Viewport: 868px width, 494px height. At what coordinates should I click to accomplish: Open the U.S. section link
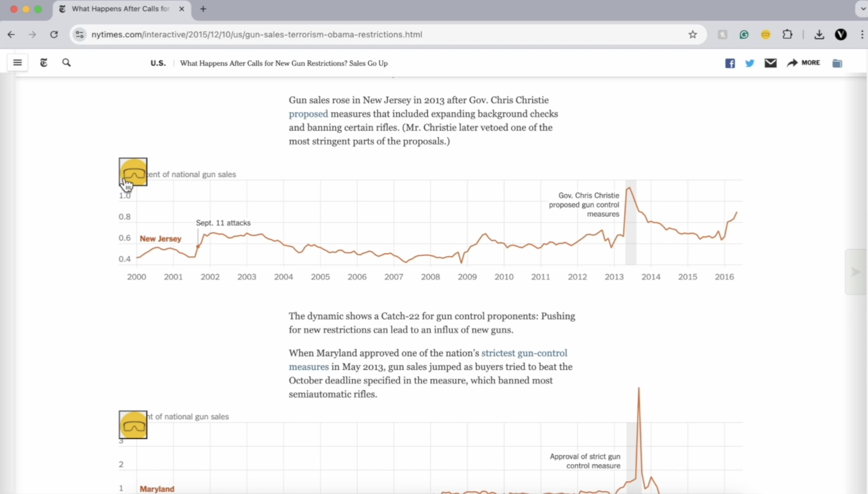coord(158,63)
